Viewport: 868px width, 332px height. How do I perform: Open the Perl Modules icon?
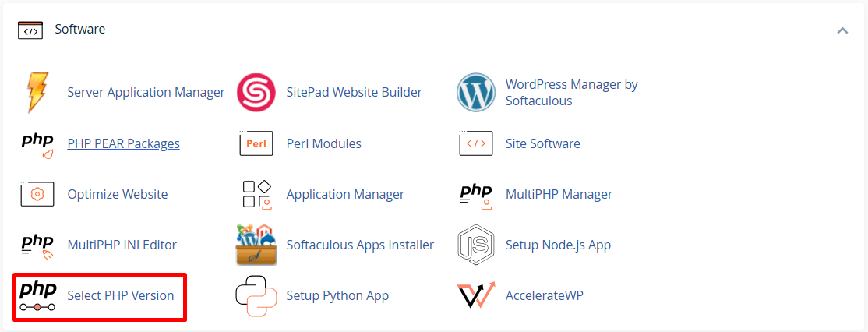pos(256,143)
